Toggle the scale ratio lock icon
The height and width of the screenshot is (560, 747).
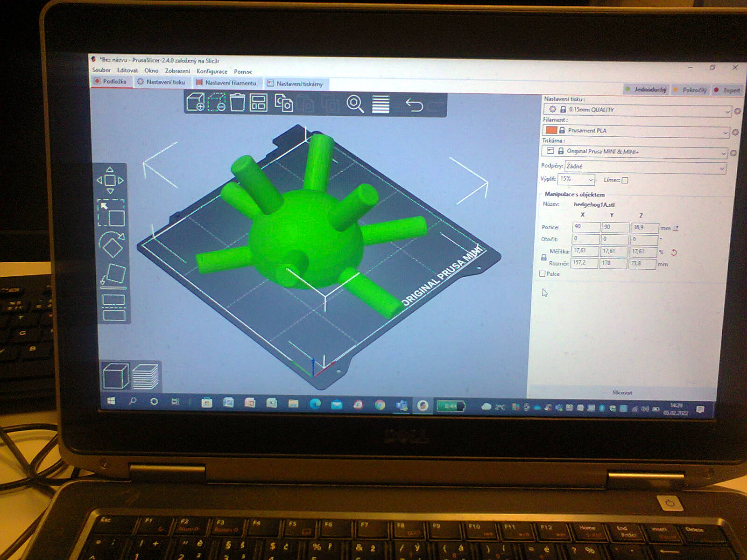tap(544, 257)
